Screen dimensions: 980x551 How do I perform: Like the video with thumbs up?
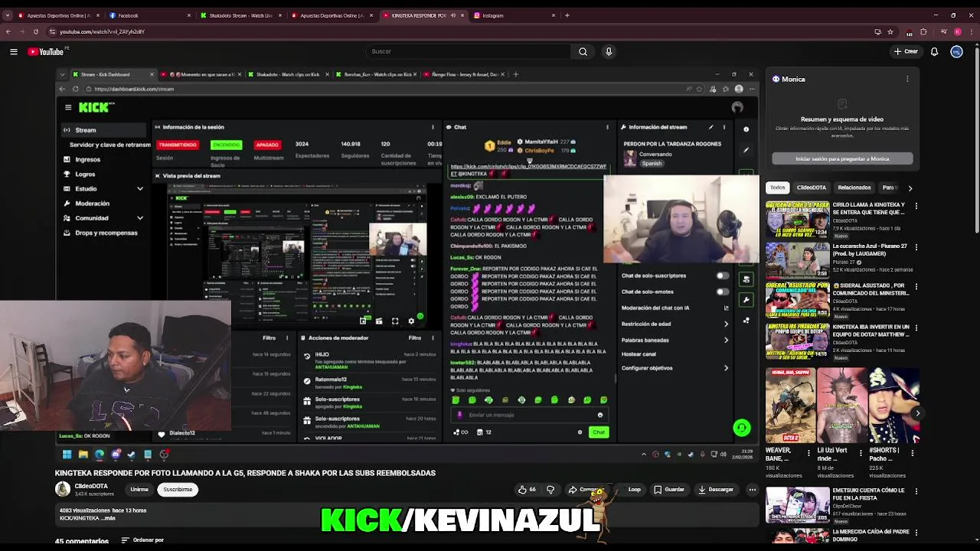point(527,490)
